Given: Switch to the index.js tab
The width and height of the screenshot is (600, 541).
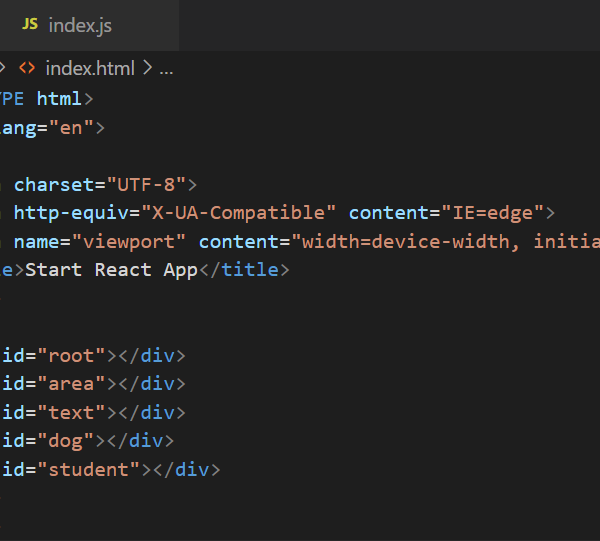Looking at the screenshot, I should [x=79, y=25].
